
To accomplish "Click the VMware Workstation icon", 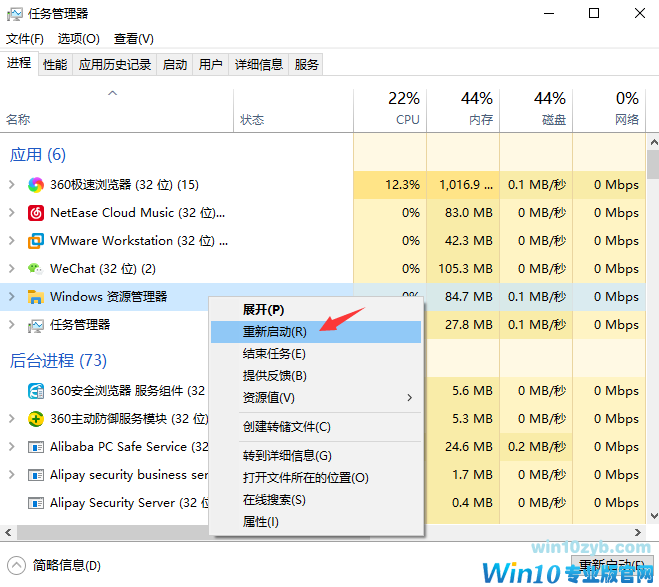I will [36, 241].
